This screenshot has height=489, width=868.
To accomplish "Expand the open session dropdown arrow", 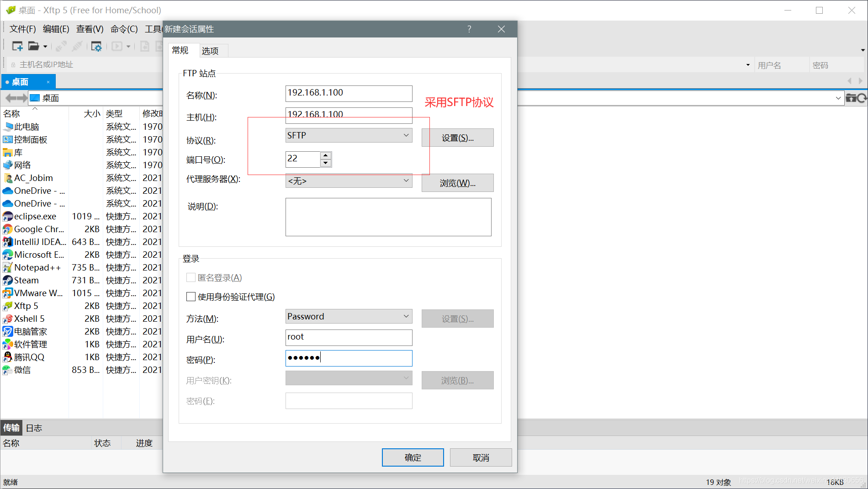I will click(45, 47).
